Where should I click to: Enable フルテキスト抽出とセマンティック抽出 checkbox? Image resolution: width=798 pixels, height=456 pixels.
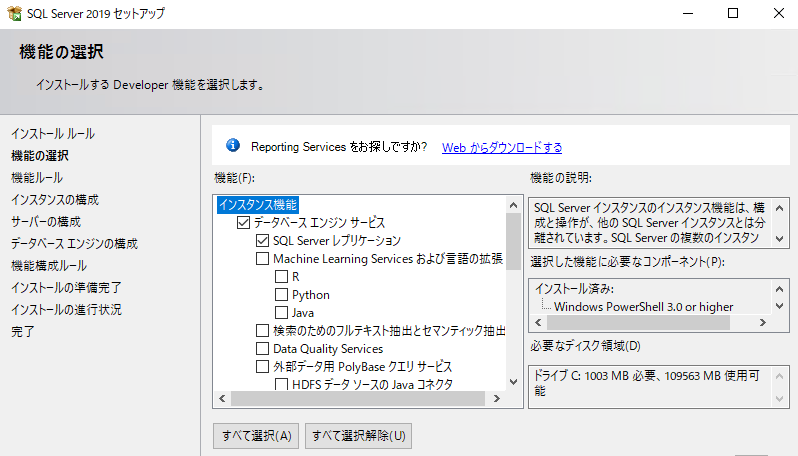(x=262, y=331)
